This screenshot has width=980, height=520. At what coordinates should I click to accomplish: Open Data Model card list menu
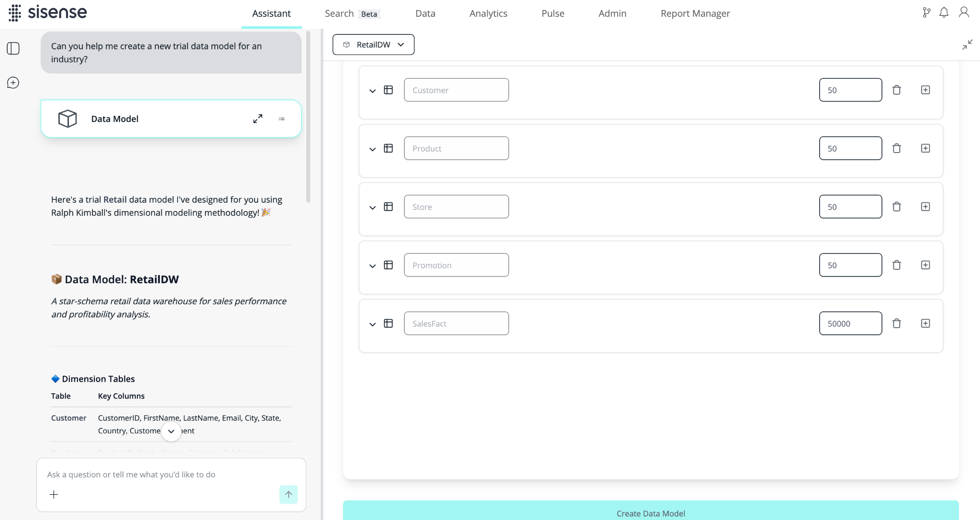(x=282, y=119)
